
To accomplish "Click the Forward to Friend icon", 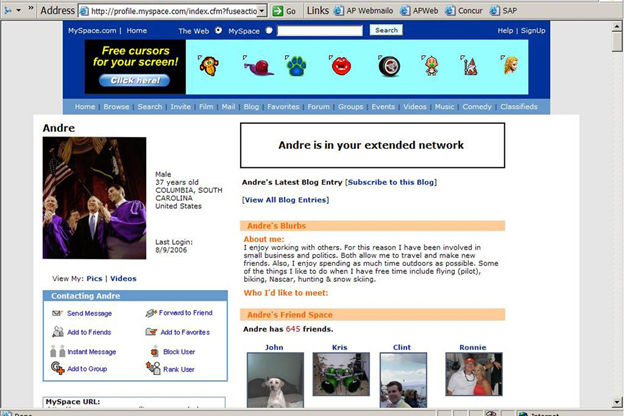I will point(151,313).
